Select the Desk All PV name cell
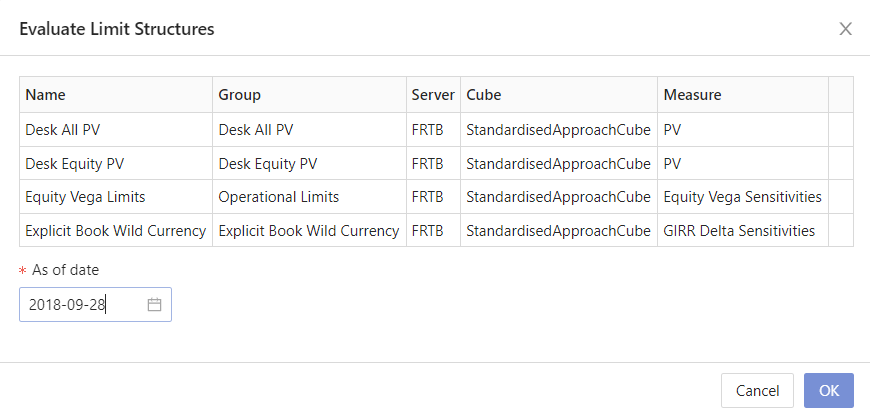870x416 pixels. click(59, 130)
